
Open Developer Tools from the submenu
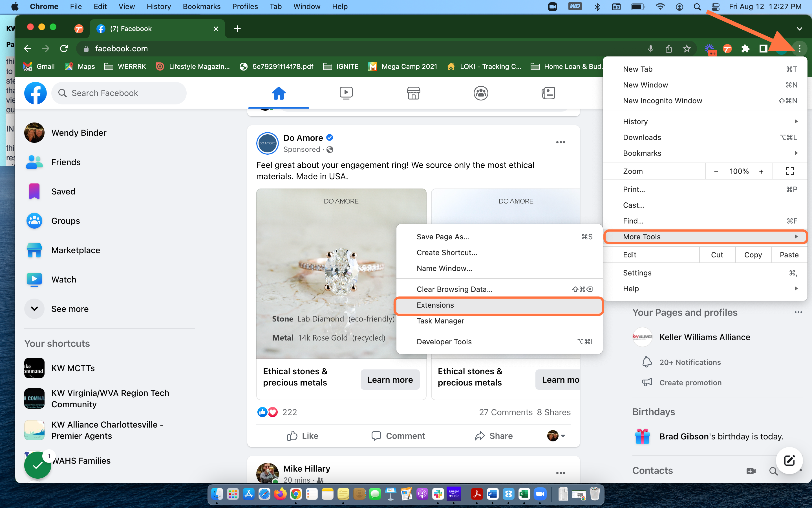[x=499, y=342]
